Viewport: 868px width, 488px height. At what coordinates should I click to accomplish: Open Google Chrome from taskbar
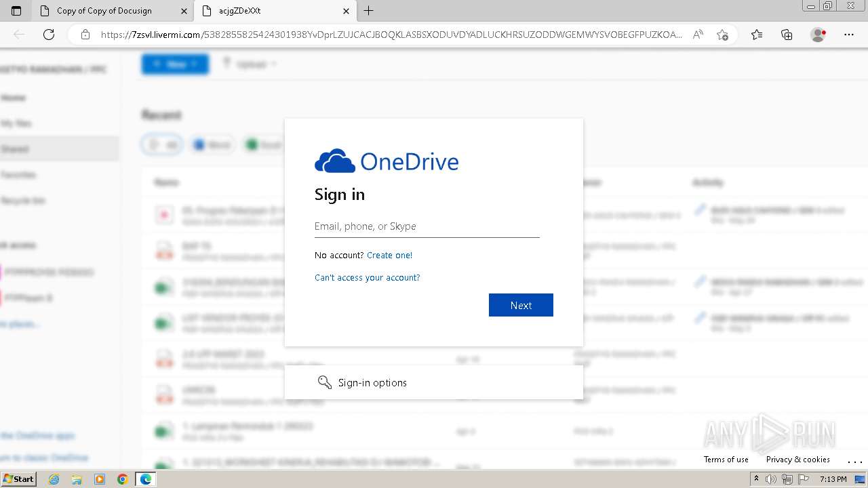[123, 479]
